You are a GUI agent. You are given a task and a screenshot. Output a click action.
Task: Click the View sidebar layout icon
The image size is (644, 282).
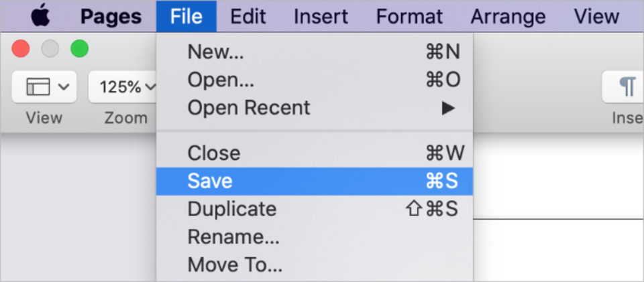(38, 87)
